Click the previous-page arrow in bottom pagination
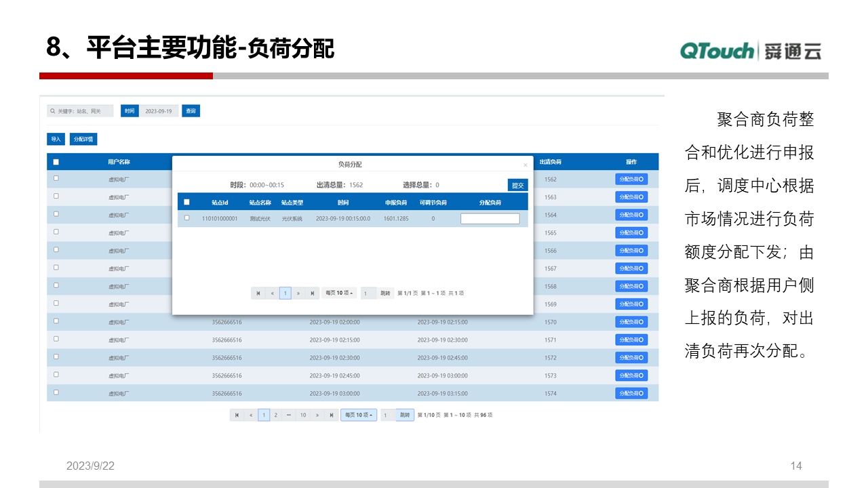 (x=251, y=414)
